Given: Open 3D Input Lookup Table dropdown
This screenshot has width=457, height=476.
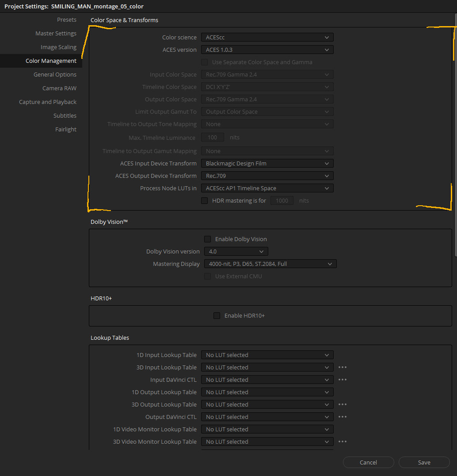Looking at the screenshot, I should coord(267,367).
